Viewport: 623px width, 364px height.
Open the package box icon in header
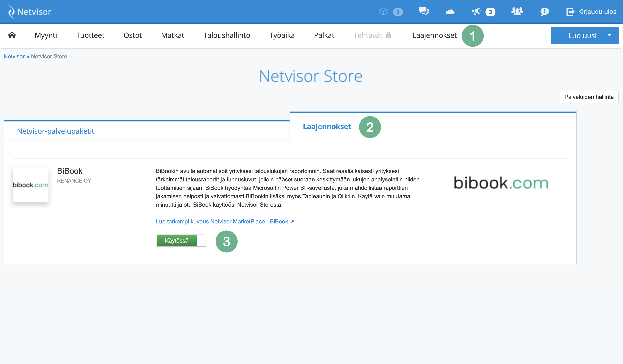point(383,12)
